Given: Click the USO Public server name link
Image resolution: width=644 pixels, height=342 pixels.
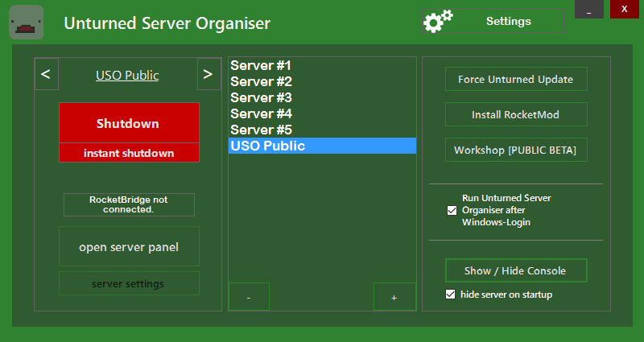Looking at the screenshot, I should point(127,75).
